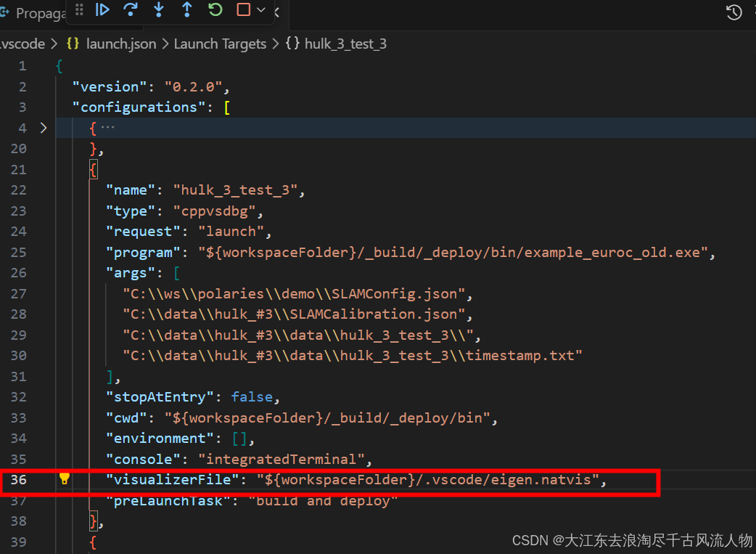
Task: Click the timestamp.txt argument string
Action: tap(353, 356)
